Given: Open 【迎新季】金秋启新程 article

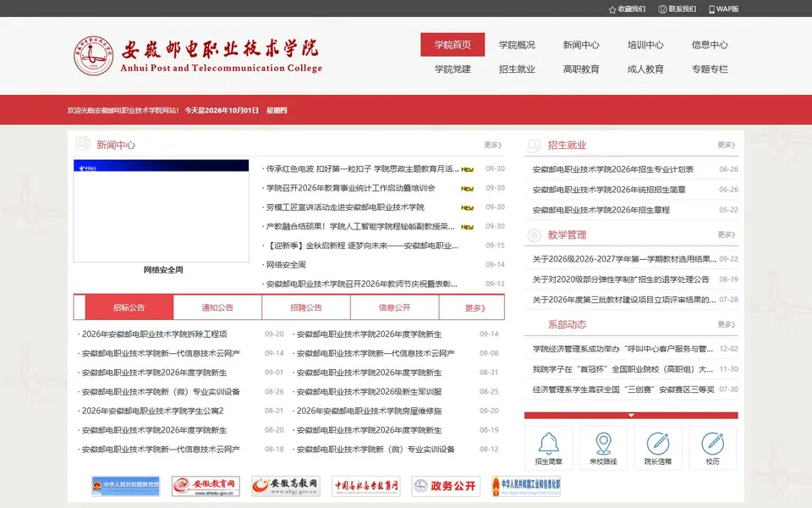Looking at the screenshot, I should pyautogui.click(x=362, y=246).
